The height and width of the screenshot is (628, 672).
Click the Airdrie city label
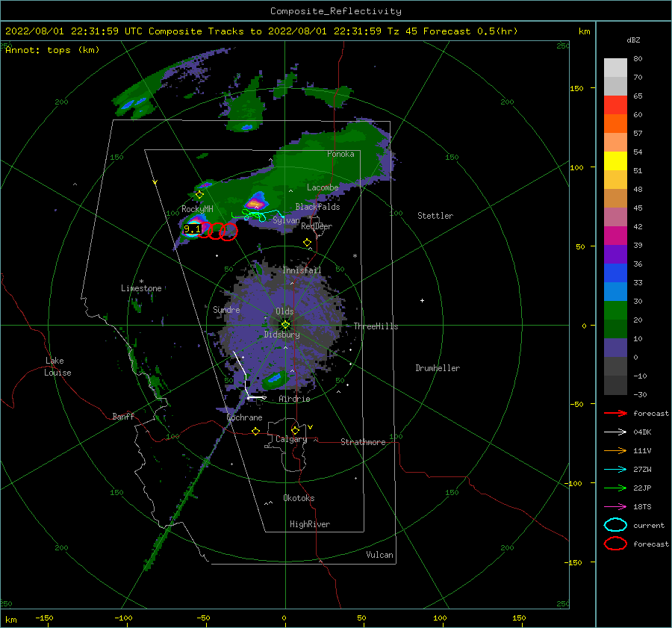tap(294, 399)
